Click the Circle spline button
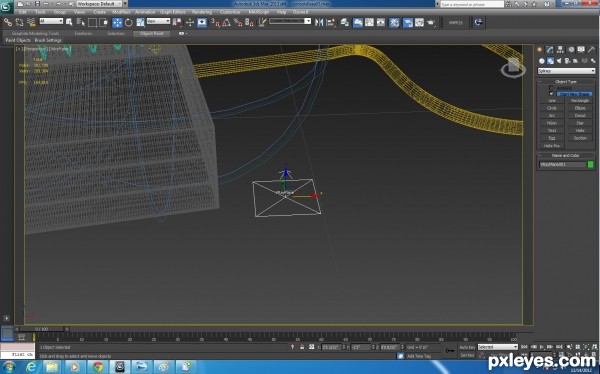The height and width of the screenshot is (374, 600). pyautogui.click(x=552, y=108)
